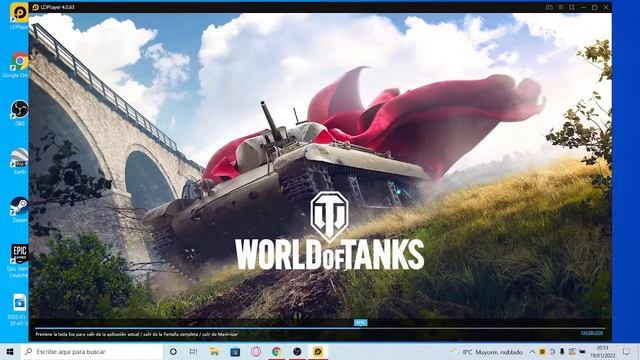The width and height of the screenshot is (640, 360).
Task: Click the Facebook link in loading screen
Action: click(592, 333)
